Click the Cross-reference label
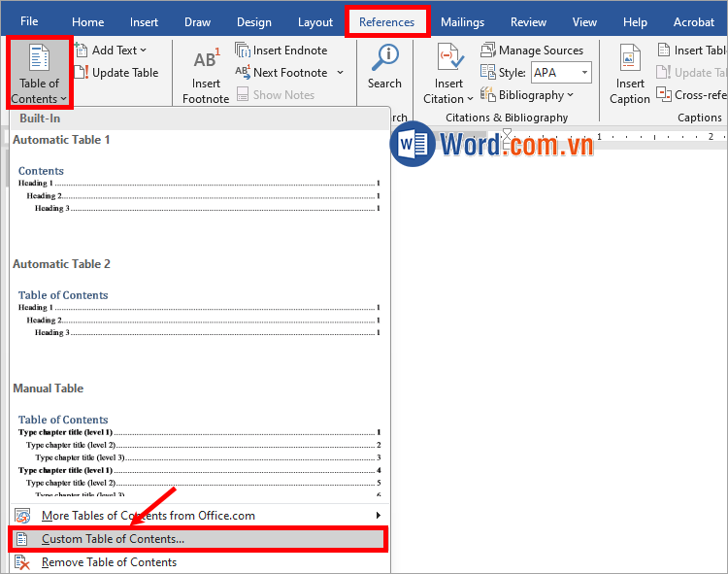This screenshot has height=574, width=728. point(700,95)
